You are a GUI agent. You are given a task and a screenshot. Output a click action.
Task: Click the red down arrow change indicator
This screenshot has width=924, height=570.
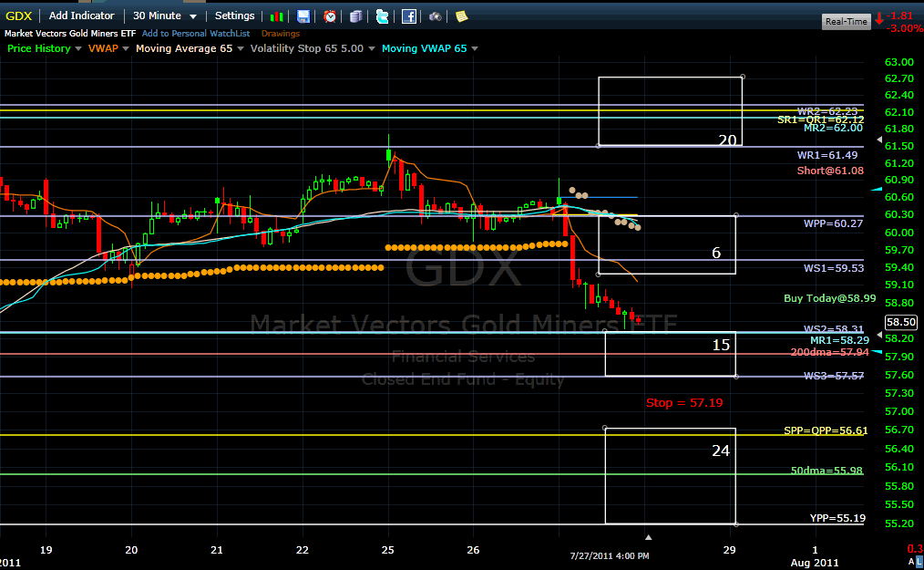[879, 19]
